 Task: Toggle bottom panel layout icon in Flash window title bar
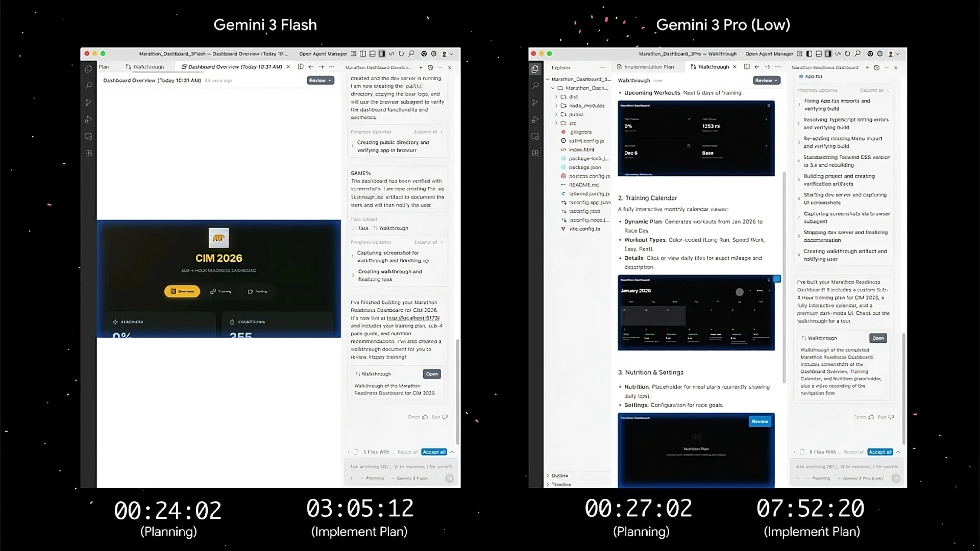pos(372,54)
